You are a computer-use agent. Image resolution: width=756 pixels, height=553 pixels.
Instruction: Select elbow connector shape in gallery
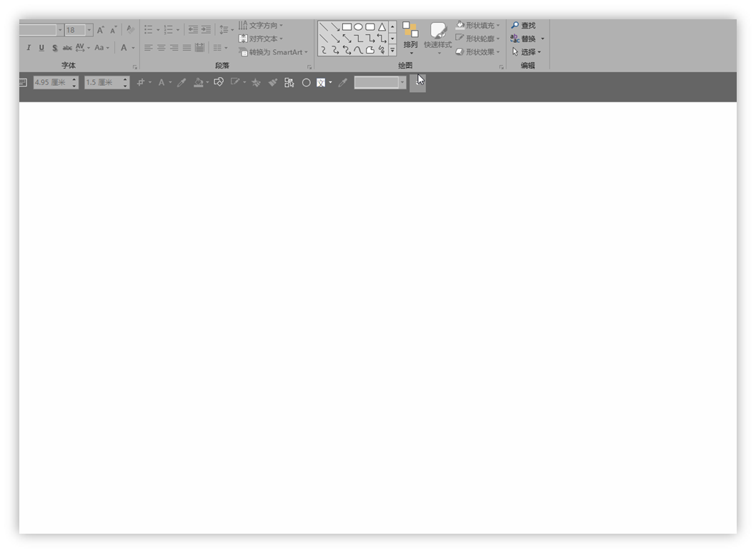(x=358, y=39)
